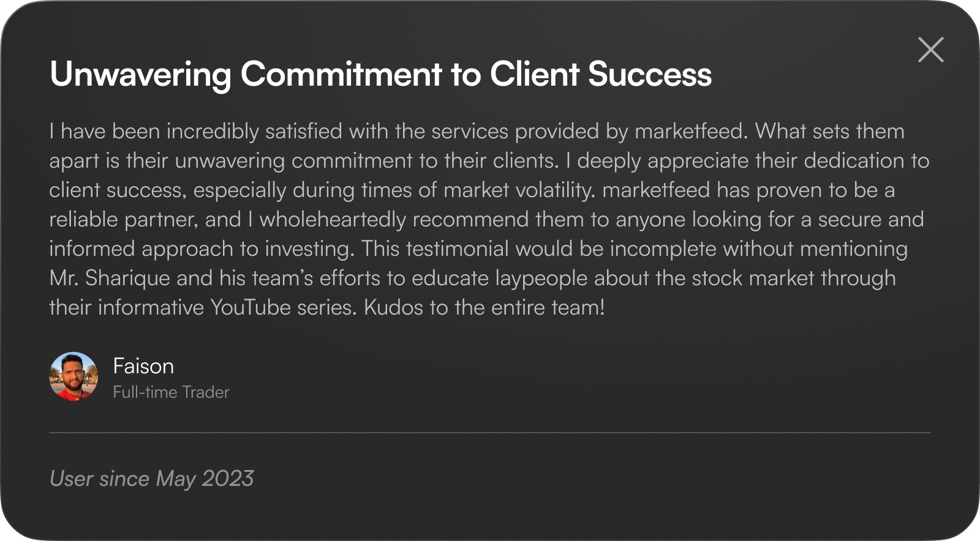Select the Full-time Trader subtitle

171,392
